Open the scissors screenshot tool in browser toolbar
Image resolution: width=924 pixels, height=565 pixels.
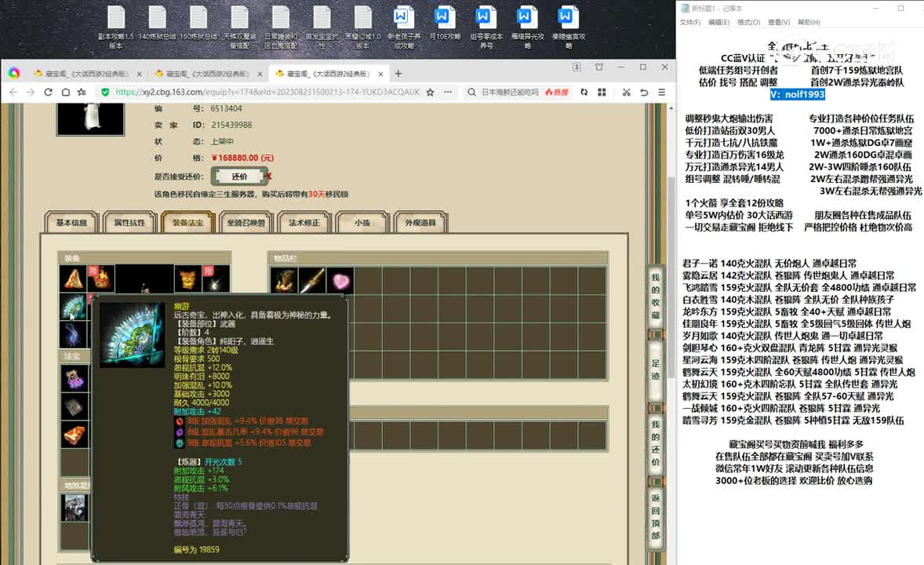click(x=627, y=92)
